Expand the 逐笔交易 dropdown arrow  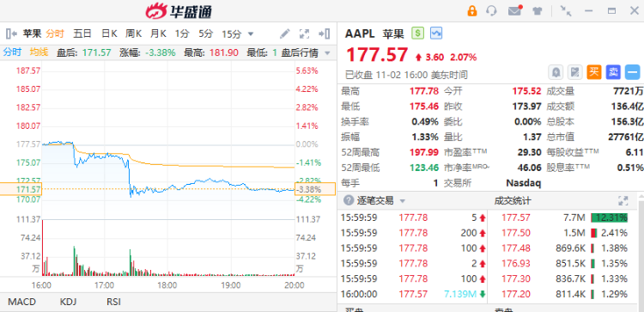pos(403,201)
